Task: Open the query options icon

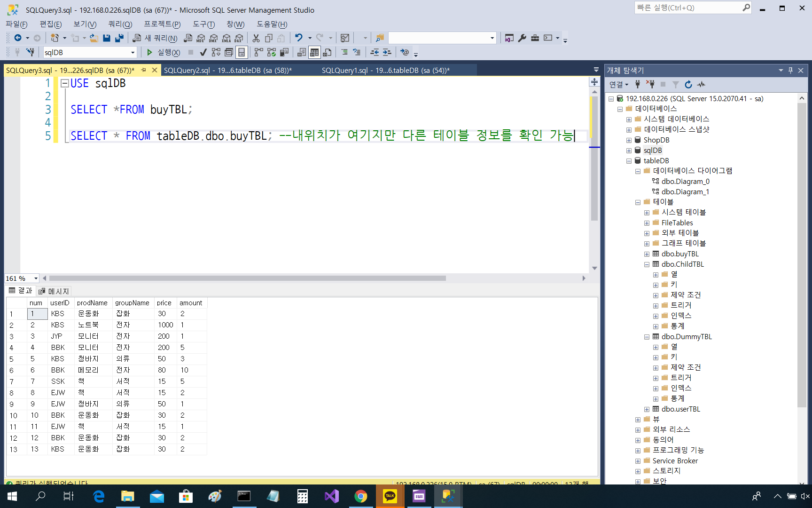Action: 228,52
